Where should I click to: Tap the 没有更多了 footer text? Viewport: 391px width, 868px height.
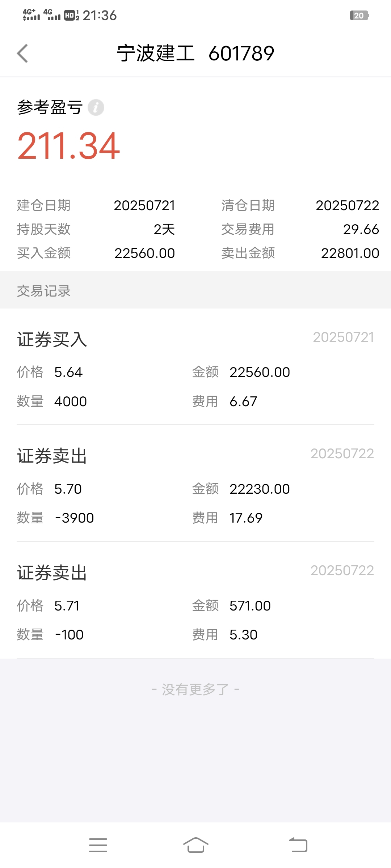[x=195, y=690]
